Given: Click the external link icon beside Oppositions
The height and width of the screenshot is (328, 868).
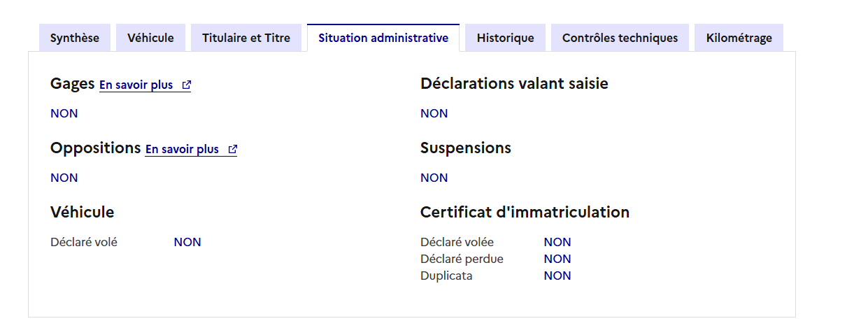Looking at the screenshot, I should [233, 150].
